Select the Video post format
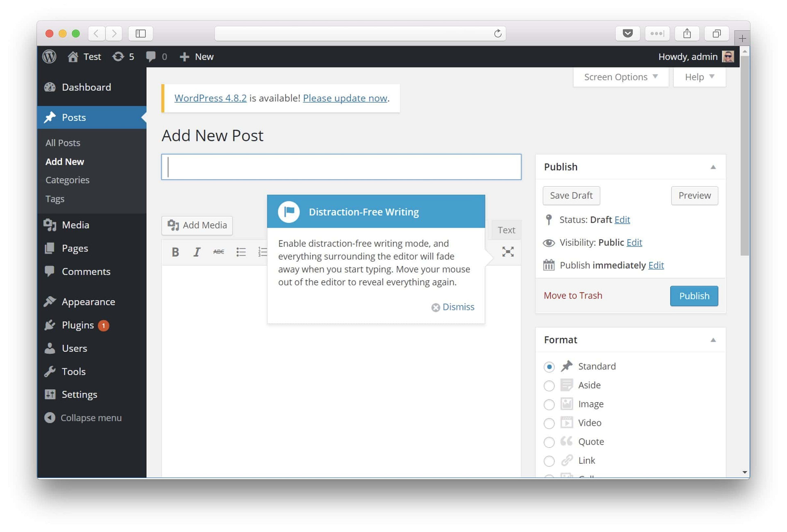The image size is (787, 532). (549, 423)
